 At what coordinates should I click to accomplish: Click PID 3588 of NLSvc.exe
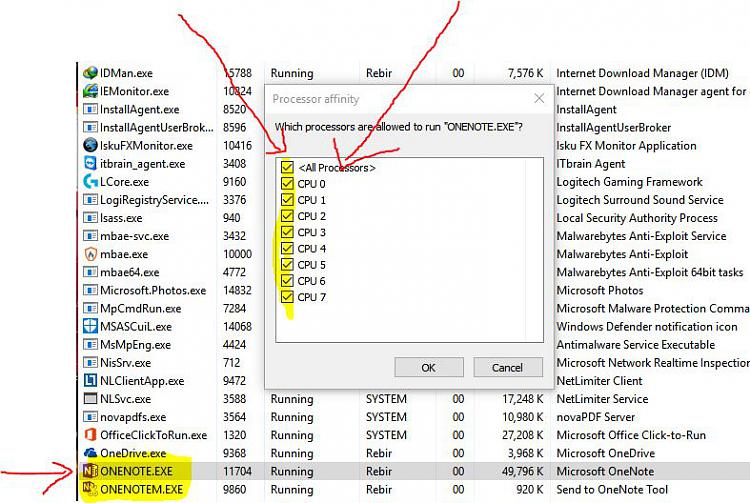tap(234, 399)
